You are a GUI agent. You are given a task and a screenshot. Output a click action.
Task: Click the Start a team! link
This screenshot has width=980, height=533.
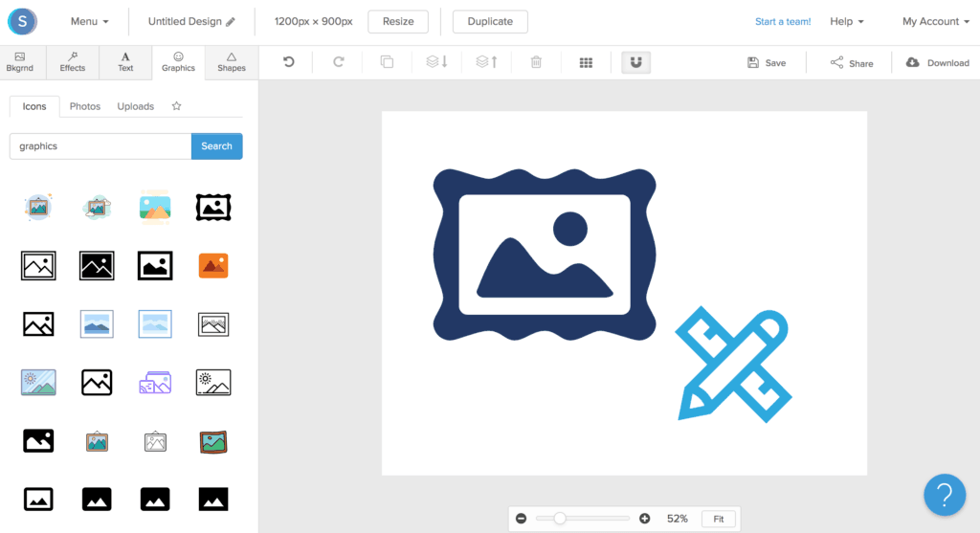(x=783, y=21)
